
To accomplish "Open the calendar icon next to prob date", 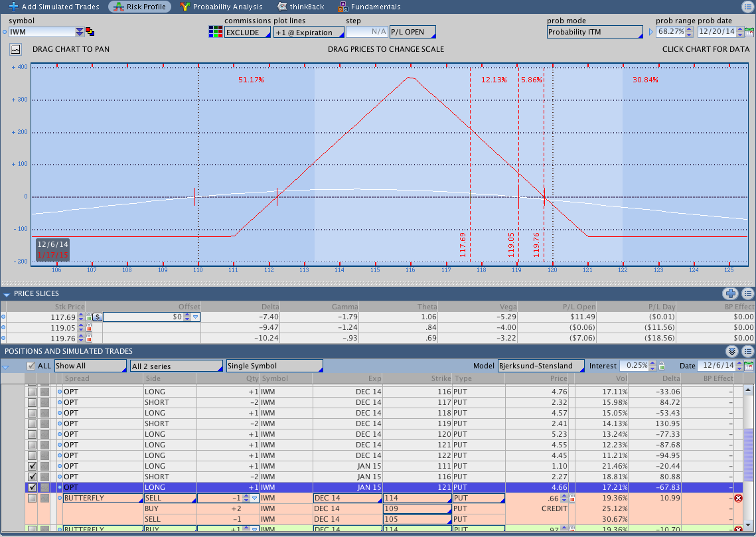I will point(749,32).
